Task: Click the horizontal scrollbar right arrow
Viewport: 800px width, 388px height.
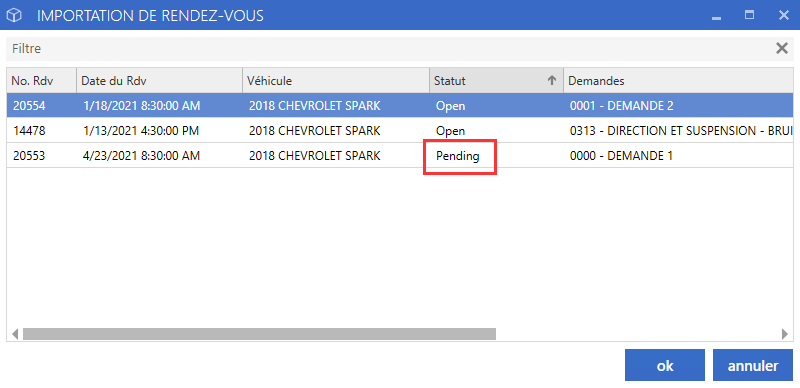Action: 785,334
